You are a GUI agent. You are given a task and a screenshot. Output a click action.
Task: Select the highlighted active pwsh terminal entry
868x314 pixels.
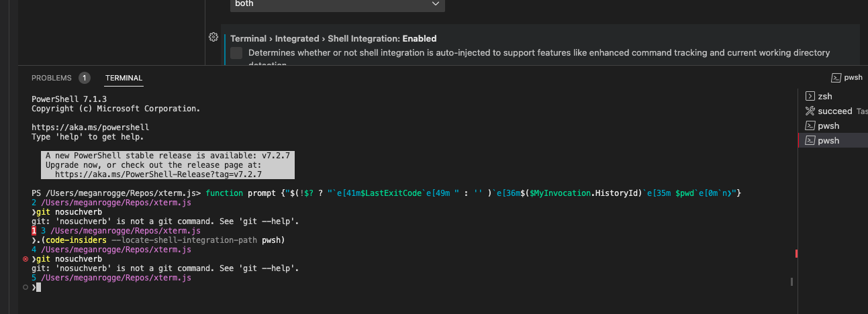click(832, 141)
